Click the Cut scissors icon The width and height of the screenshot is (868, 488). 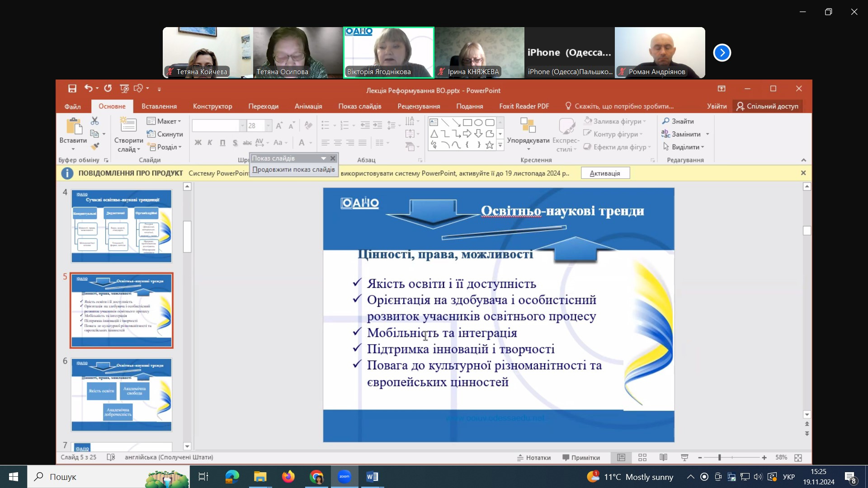pos(94,121)
